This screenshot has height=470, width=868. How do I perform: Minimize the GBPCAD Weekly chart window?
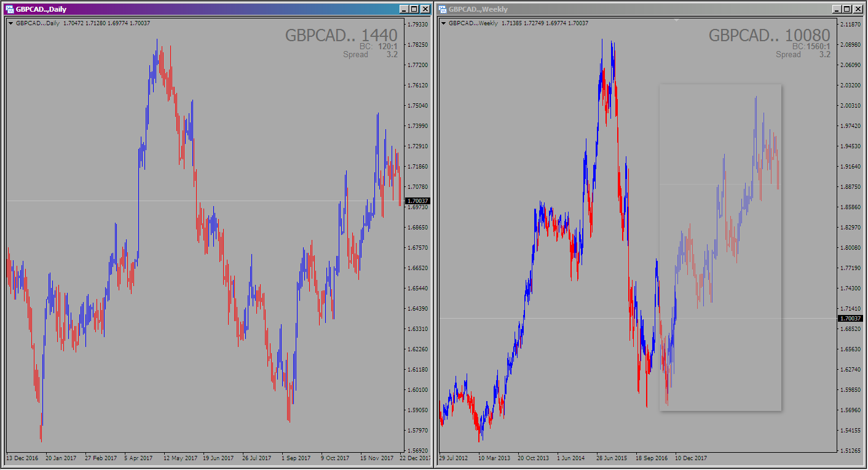coord(837,9)
